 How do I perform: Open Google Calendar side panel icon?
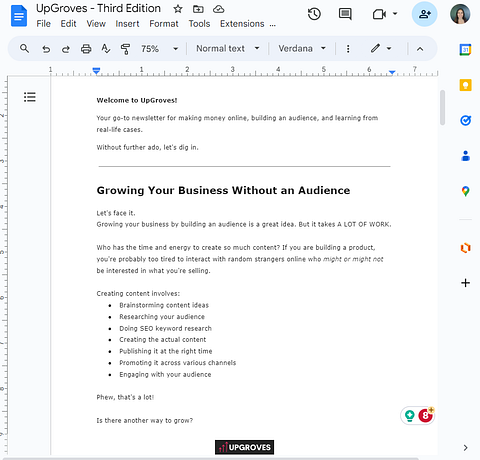tap(466, 50)
